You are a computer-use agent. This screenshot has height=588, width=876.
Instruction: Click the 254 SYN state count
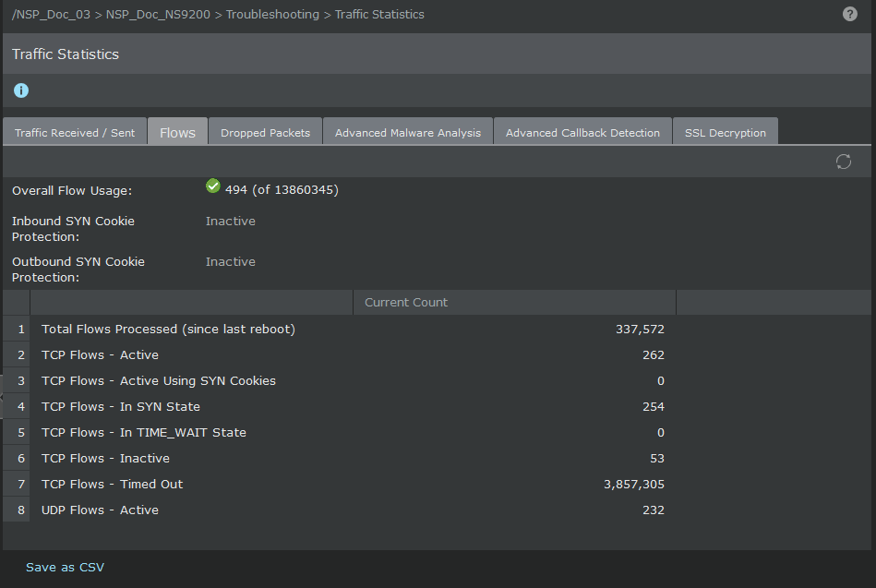pos(654,406)
